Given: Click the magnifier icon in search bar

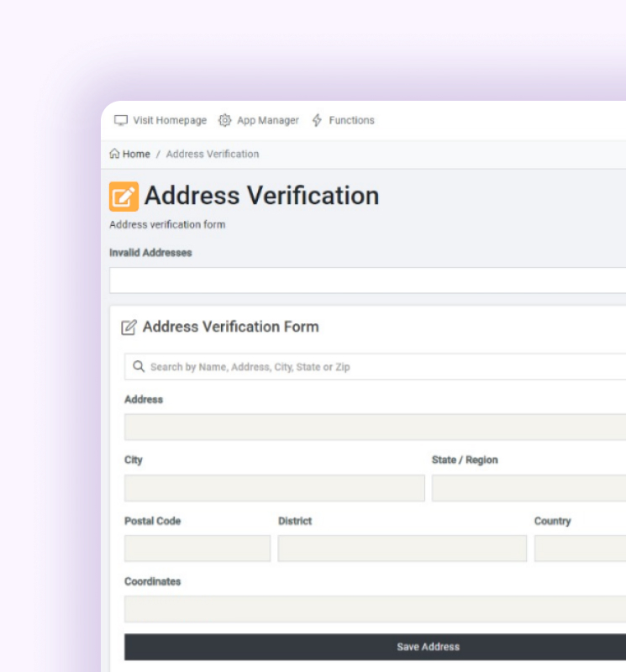Looking at the screenshot, I should coord(139,367).
